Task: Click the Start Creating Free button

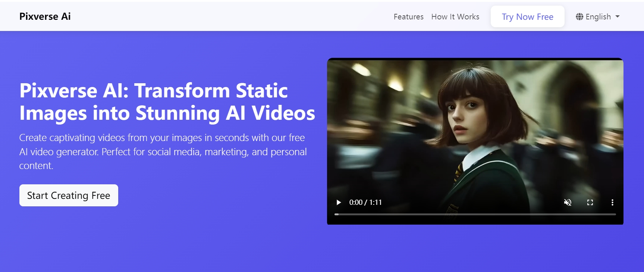Action: pos(69,195)
